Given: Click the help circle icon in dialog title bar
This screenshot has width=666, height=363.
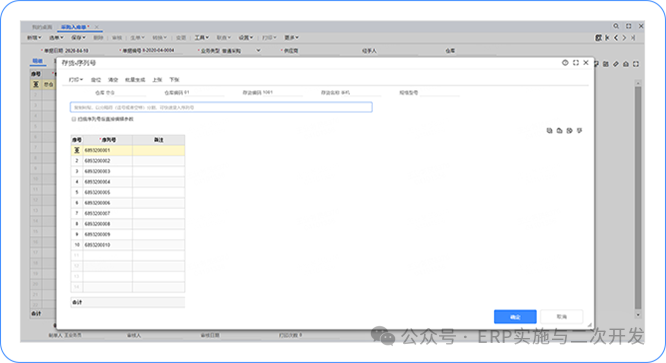Looking at the screenshot, I should (x=565, y=63).
